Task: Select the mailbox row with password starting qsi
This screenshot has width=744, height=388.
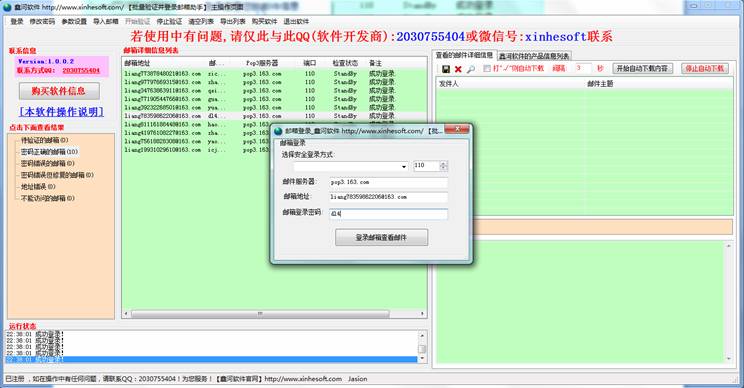Action: pyautogui.click(x=274, y=91)
